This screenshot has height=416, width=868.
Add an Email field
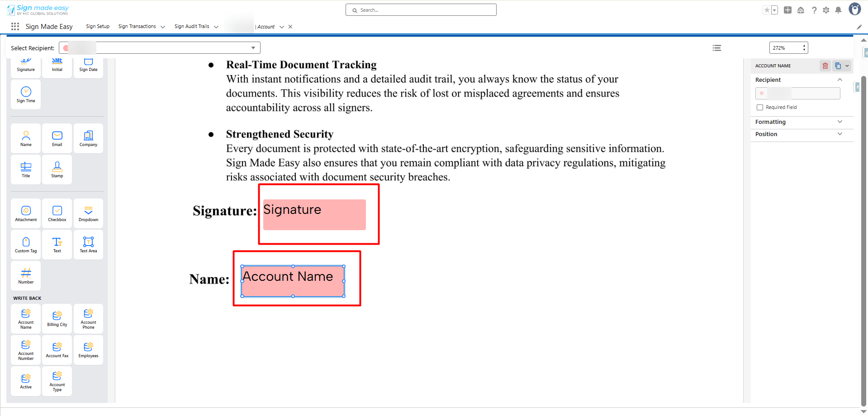[57, 138]
